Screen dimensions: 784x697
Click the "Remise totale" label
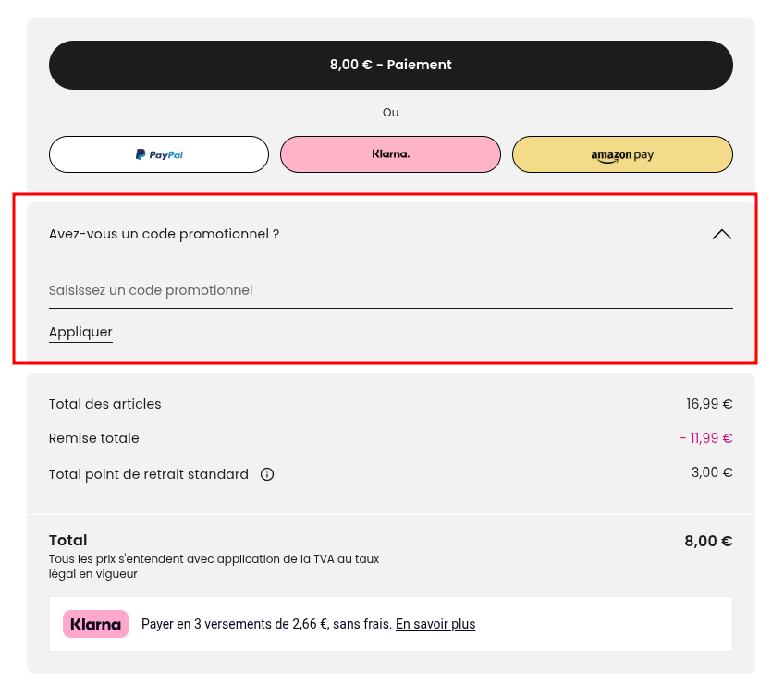(94, 438)
